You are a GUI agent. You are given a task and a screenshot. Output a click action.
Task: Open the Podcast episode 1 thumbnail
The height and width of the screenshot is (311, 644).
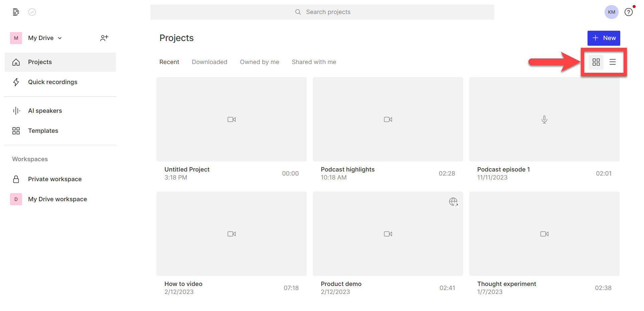[544, 119]
